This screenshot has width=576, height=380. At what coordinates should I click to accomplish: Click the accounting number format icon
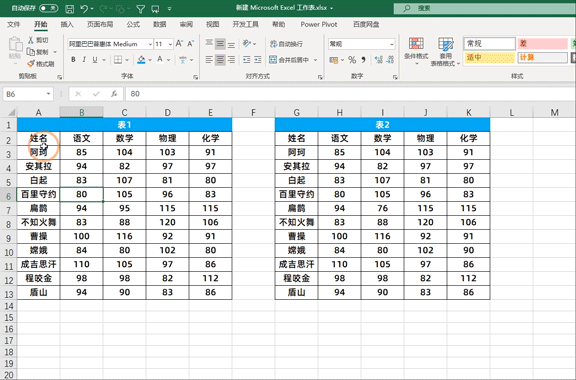333,60
